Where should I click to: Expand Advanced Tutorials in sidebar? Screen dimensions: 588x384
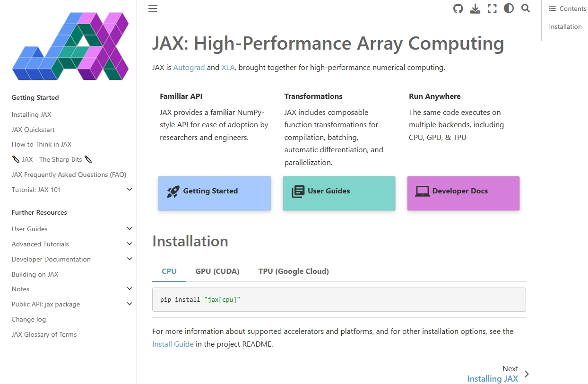click(x=130, y=244)
